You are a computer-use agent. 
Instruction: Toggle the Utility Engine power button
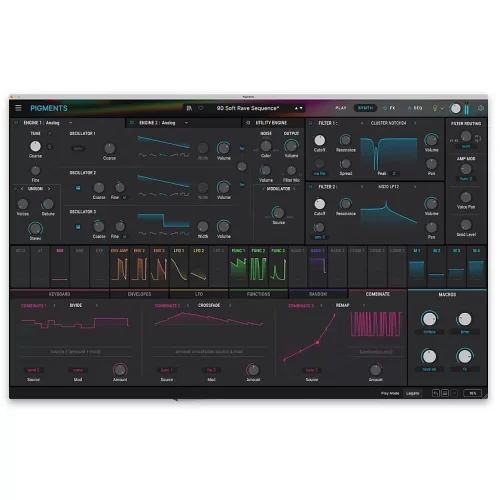pyautogui.click(x=248, y=123)
